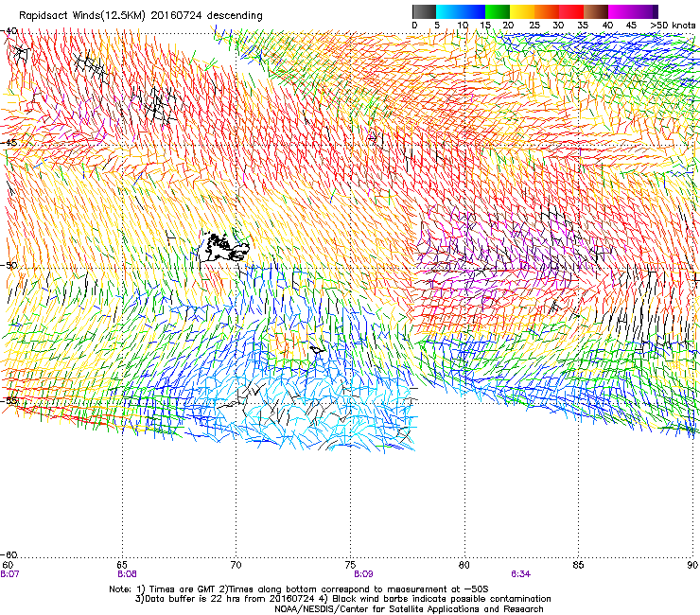700x615 pixels.
Task: Click the ">50 knots" legend label
Action: pos(673,26)
